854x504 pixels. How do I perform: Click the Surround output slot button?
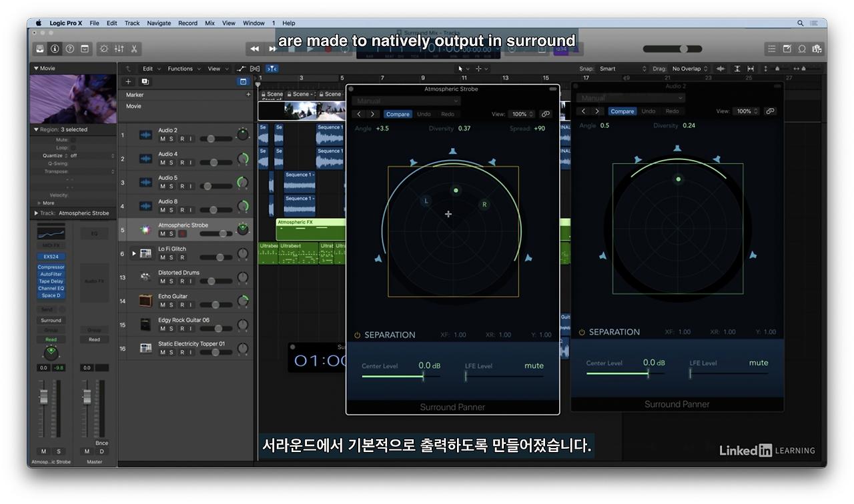click(51, 320)
